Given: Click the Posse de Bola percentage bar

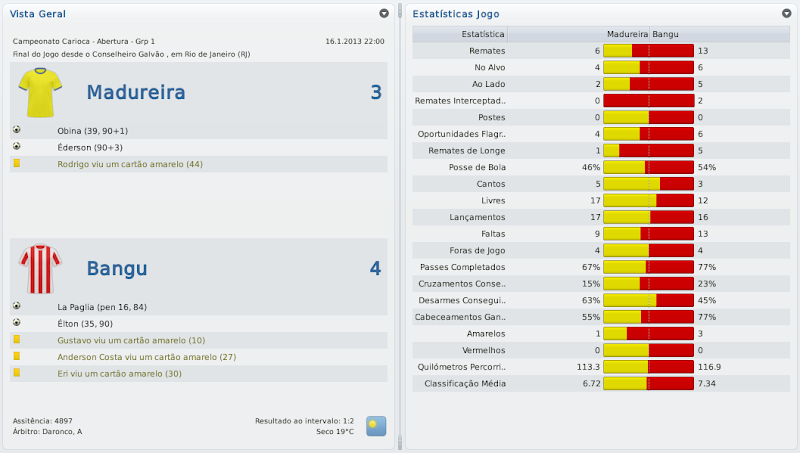Looking at the screenshot, I should point(648,167).
